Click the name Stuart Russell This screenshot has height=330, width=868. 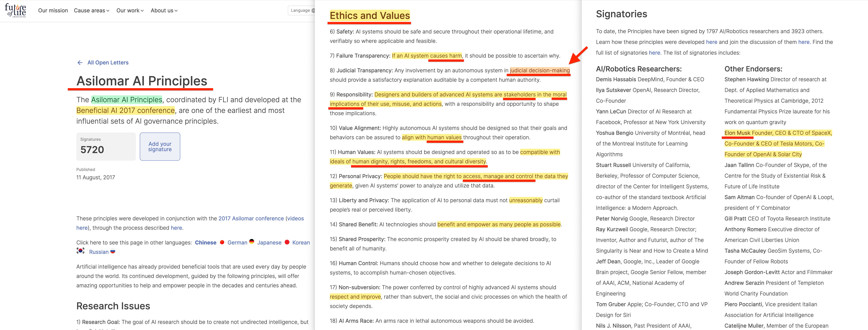point(613,165)
